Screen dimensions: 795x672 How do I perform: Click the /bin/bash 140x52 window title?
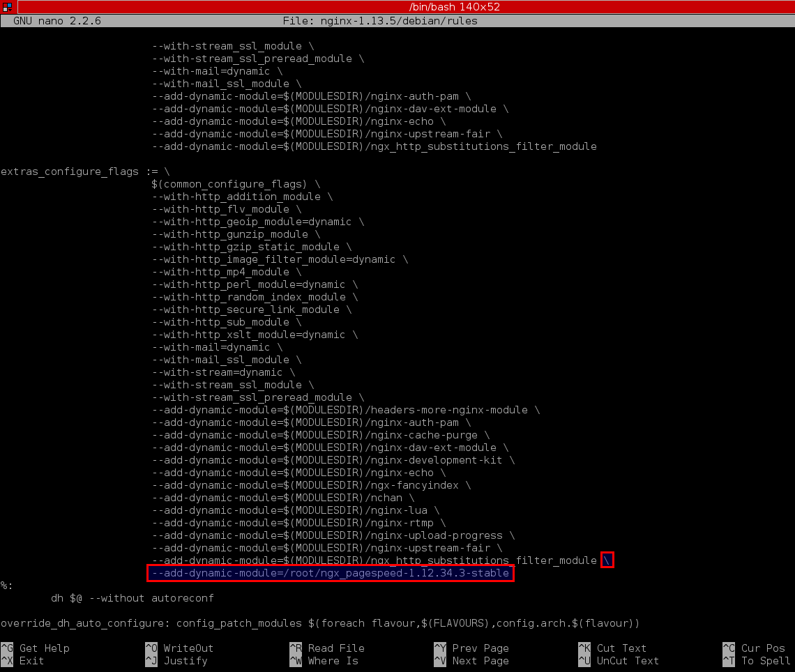(x=454, y=6)
